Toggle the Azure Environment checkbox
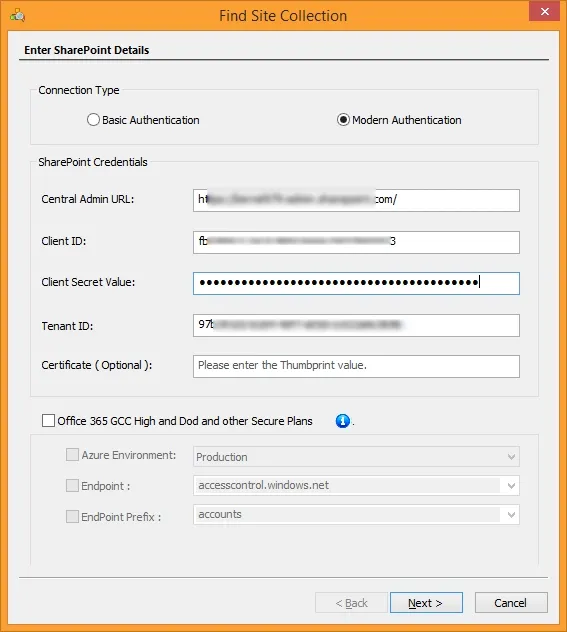567x632 pixels. [x=72, y=455]
